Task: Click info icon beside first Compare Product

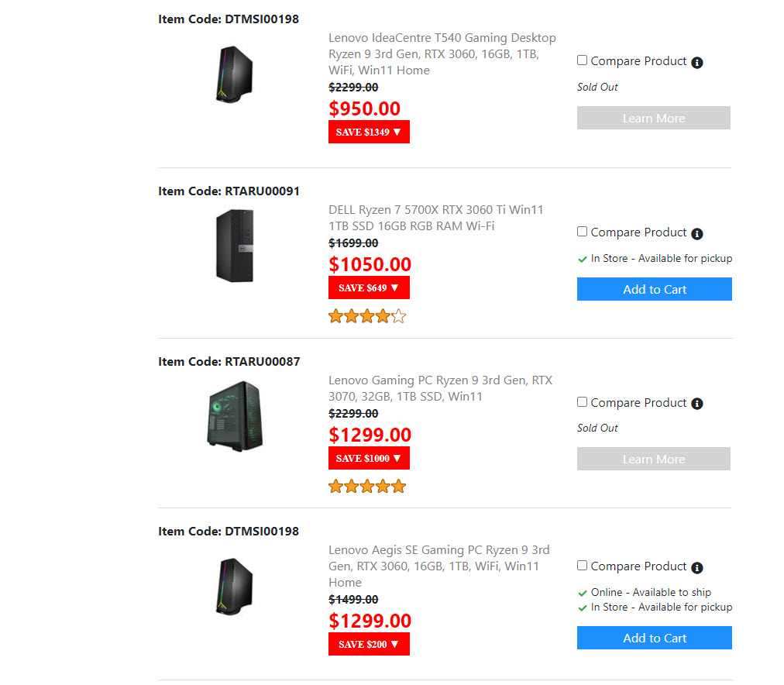Action: click(x=696, y=62)
